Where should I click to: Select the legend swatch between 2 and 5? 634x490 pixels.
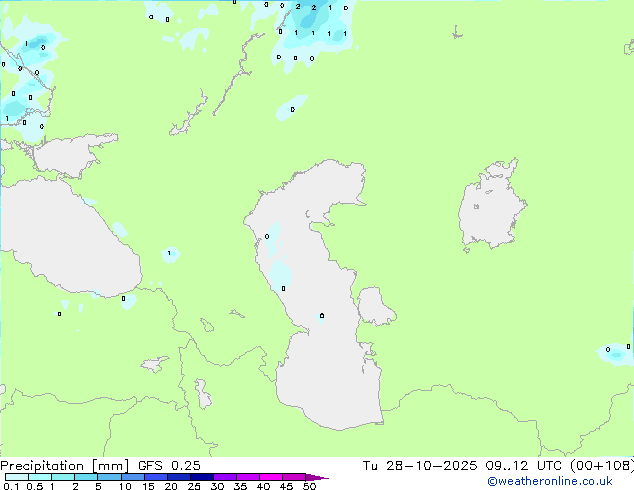pos(86,477)
